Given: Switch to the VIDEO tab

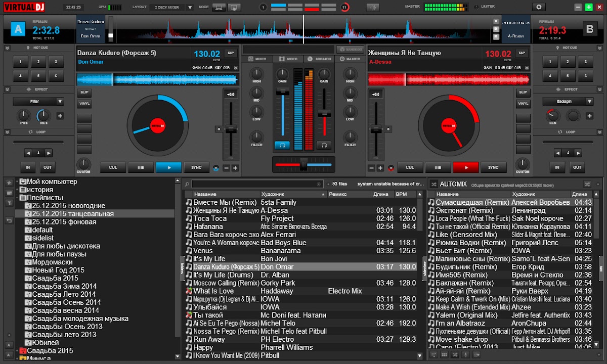Looking at the screenshot, I should point(288,59).
